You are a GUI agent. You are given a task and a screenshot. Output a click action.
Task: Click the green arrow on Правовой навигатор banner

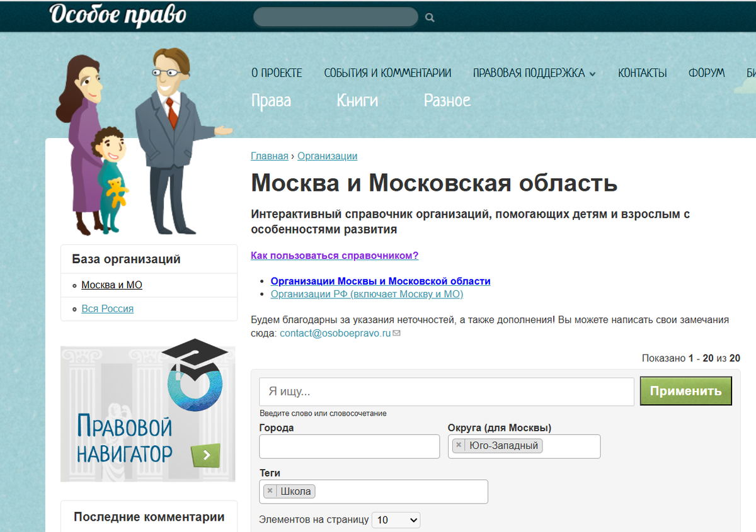click(x=205, y=455)
